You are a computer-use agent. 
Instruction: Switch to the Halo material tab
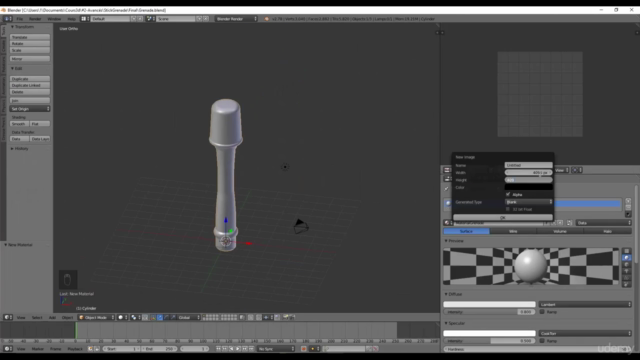coord(607,231)
